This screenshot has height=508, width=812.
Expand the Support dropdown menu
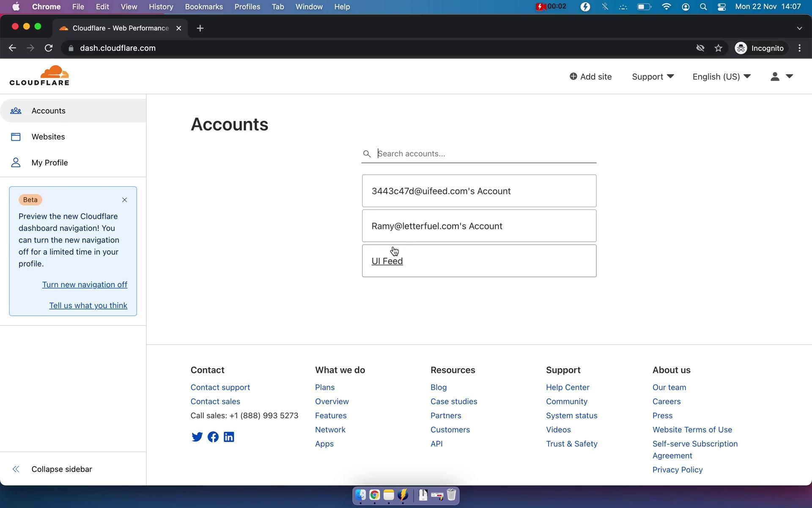[x=653, y=77]
